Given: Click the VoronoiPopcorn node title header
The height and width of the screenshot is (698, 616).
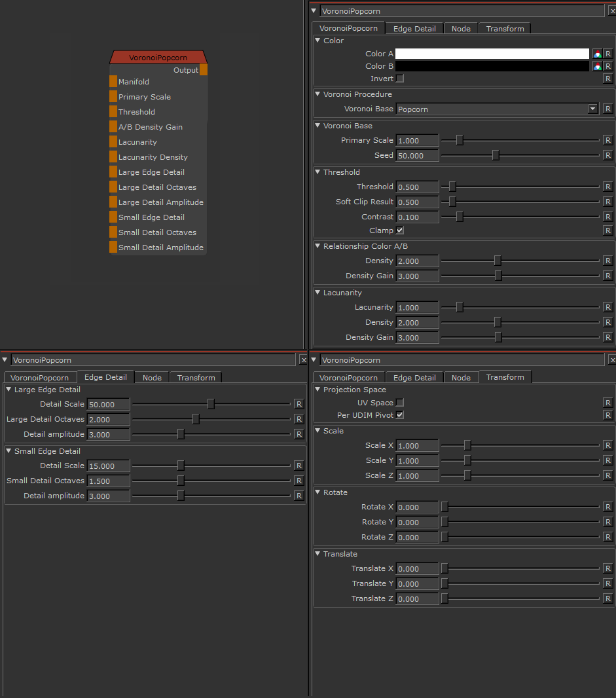Looking at the screenshot, I should pos(158,58).
